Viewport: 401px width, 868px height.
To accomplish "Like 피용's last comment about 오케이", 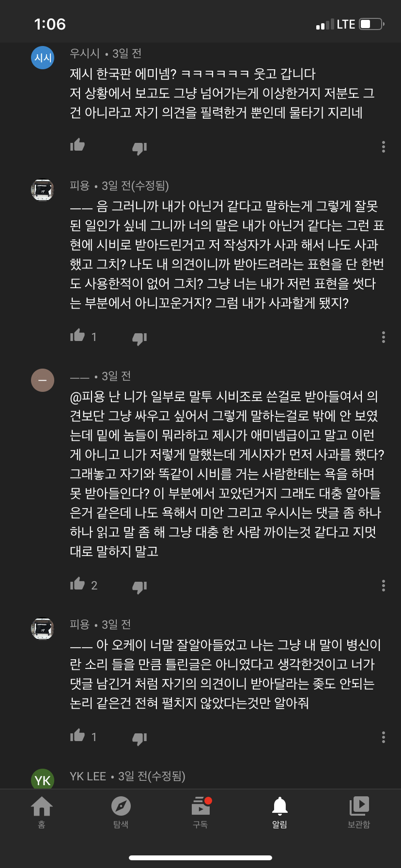I will pos(77,736).
